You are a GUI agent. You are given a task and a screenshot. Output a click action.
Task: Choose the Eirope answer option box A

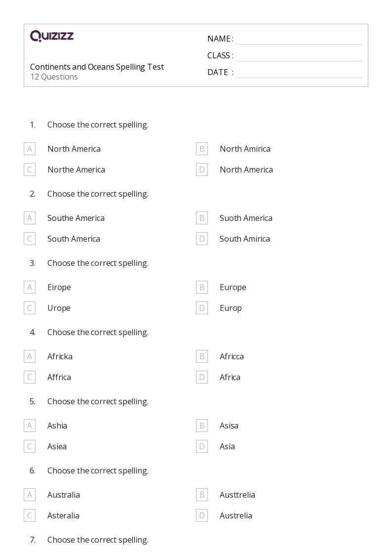30,288
